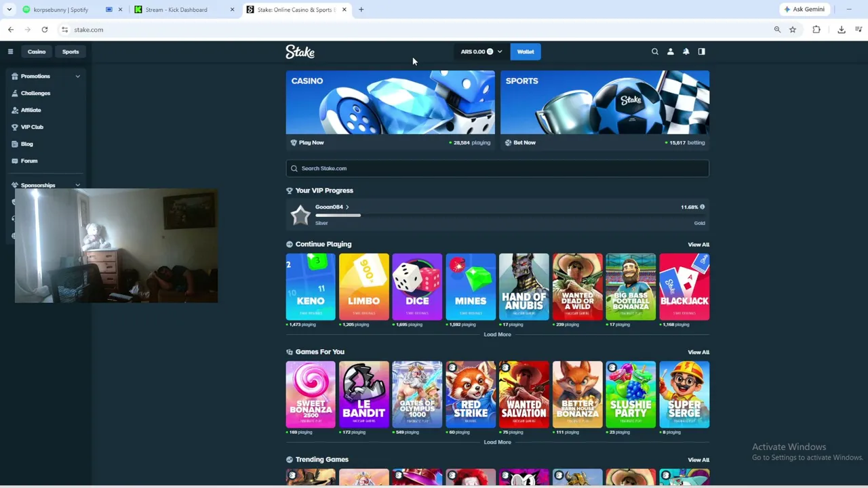Screen dimensions: 868x488
Task: Select the Stake Online Casino browser tab
Action: [x=297, y=9]
